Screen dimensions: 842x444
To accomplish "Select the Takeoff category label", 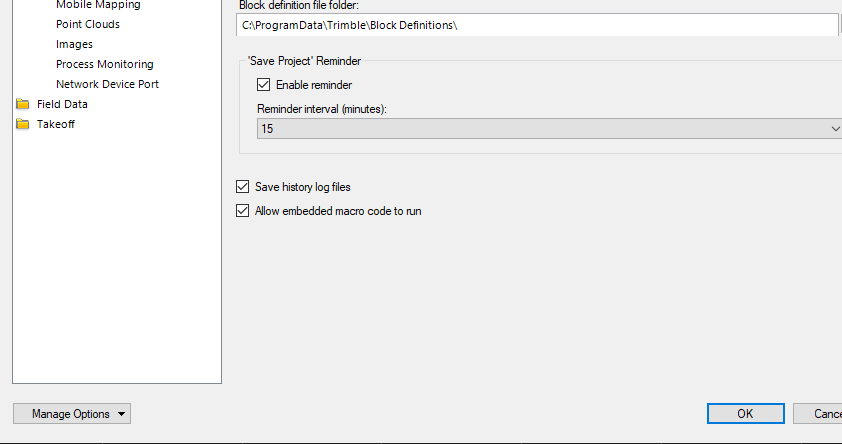I will click(x=56, y=124).
